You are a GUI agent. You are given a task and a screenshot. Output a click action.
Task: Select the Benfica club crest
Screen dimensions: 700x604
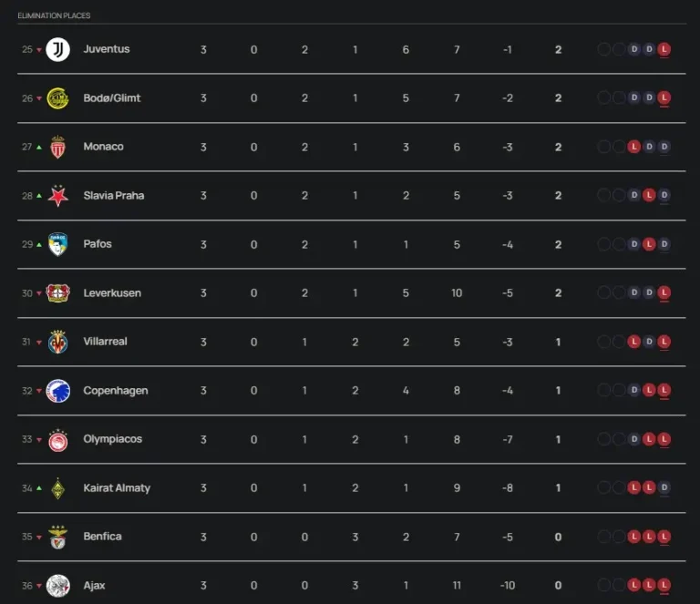(x=58, y=537)
